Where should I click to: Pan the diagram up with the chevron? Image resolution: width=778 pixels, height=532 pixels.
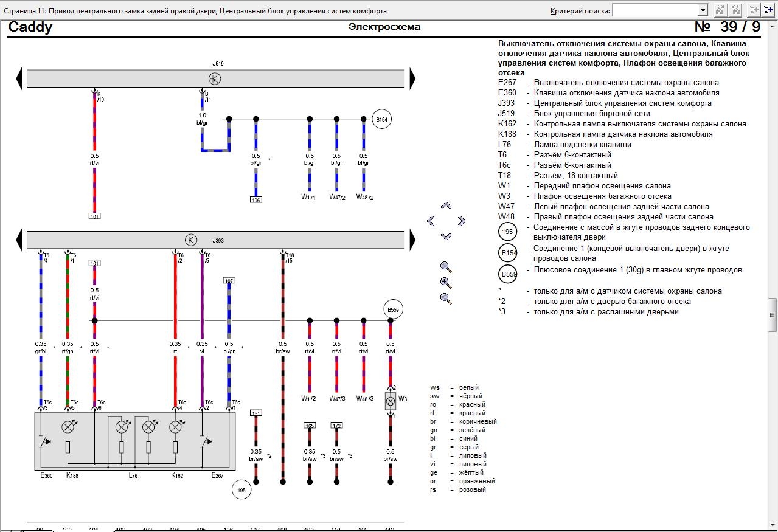click(x=446, y=206)
